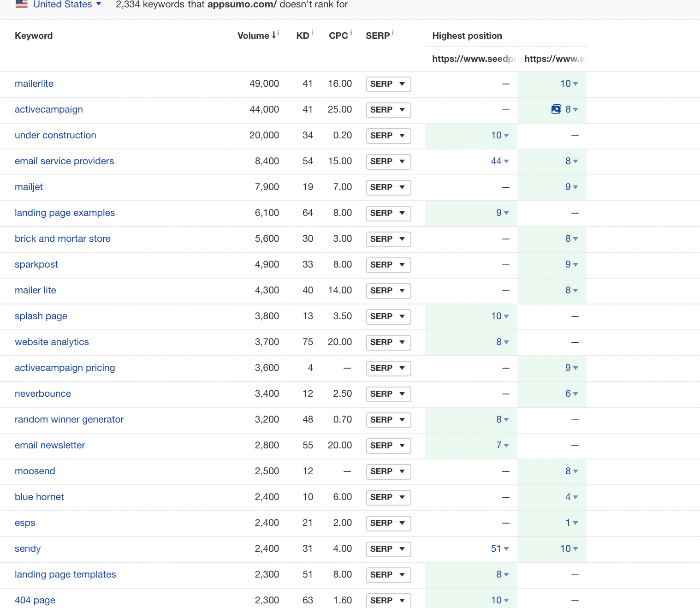Open SERP dropdown for brick and mortar store
The height and width of the screenshot is (608, 700).
(388, 239)
